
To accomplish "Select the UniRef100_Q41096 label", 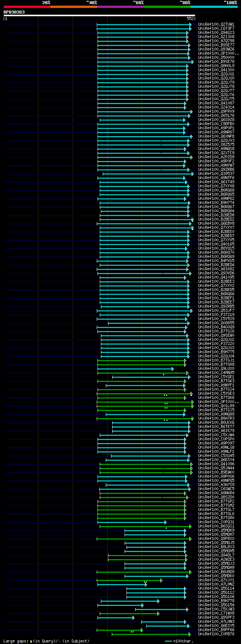I will click(216, 464).
